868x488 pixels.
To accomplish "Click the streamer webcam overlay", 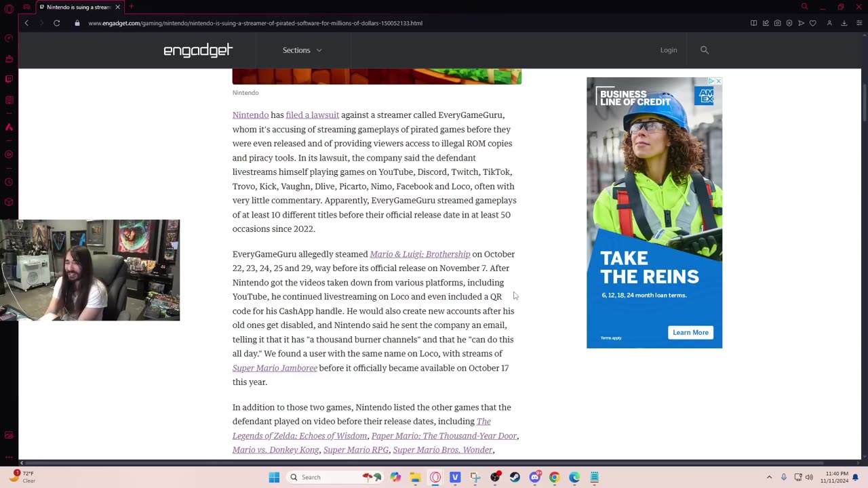I will tap(90, 270).
